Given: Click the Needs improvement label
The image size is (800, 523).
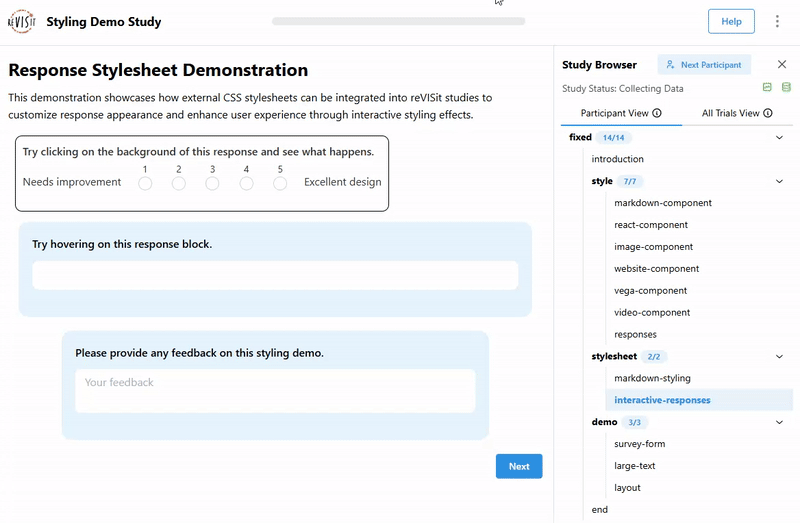Looking at the screenshot, I should 72,182.
